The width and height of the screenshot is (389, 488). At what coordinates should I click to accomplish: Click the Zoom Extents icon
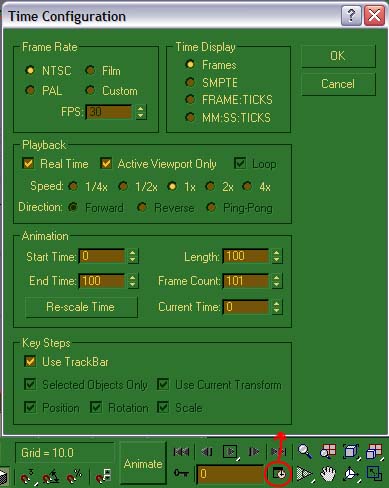tap(351, 452)
